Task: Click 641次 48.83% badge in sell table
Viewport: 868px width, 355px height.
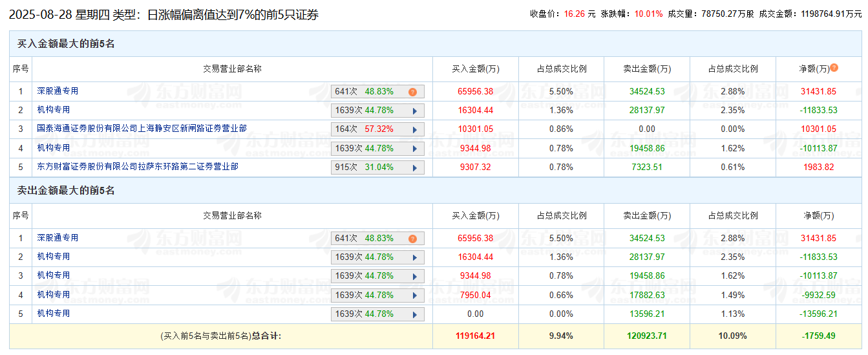Action: [365, 239]
